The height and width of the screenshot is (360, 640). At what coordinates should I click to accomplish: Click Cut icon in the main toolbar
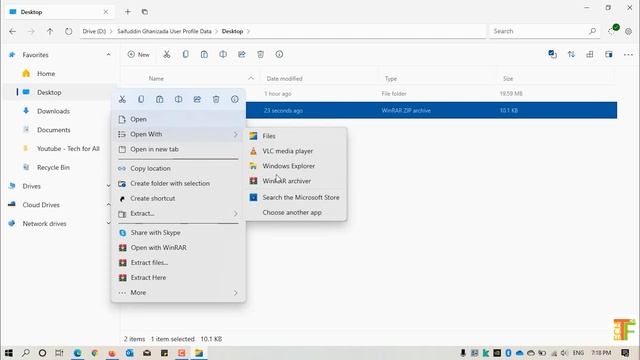click(167, 54)
